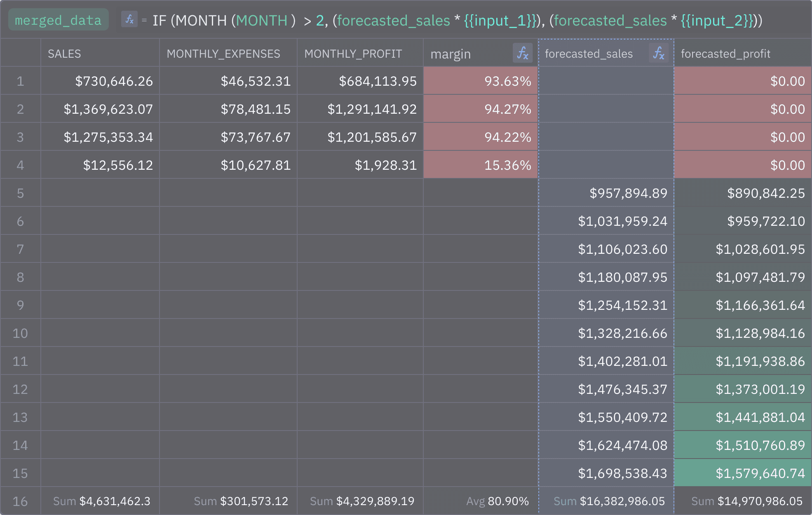This screenshot has width=812, height=515.
Task: Click forecasted sales cell $957,894.89
Action: (606, 193)
